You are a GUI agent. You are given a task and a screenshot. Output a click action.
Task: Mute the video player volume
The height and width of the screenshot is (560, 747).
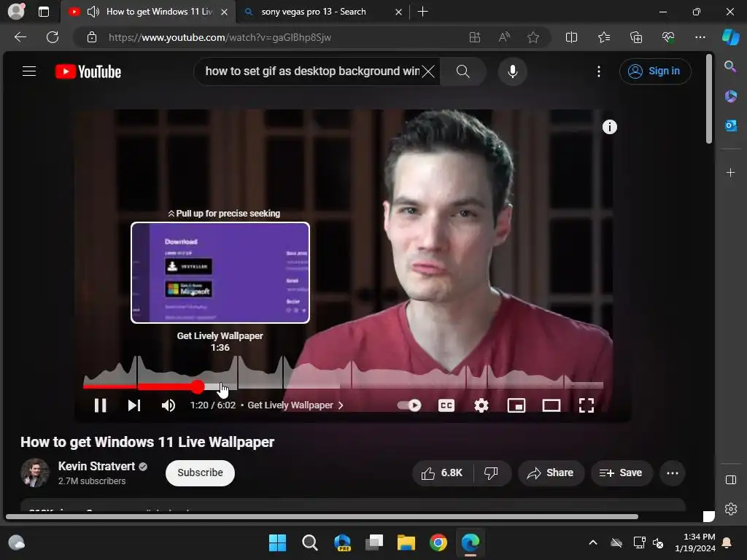click(x=169, y=405)
